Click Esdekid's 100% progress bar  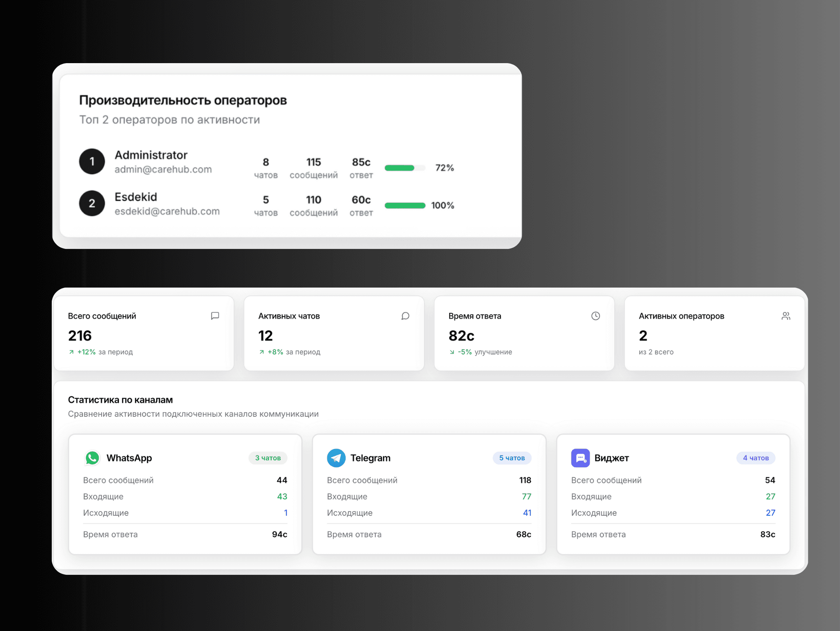405,205
